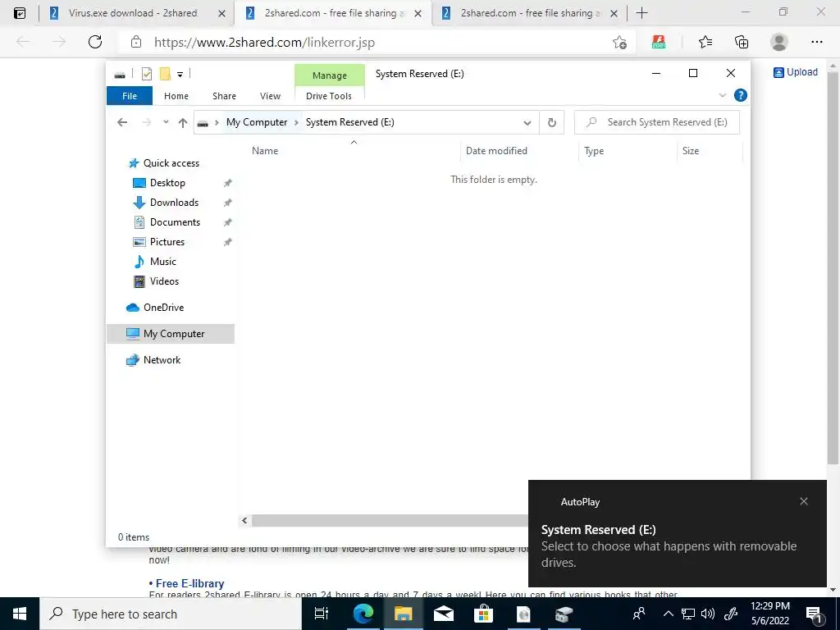The image size is (840, 630).
Task: Switch to the Virus.exe download browser tab
Action: tap(132, 13)
